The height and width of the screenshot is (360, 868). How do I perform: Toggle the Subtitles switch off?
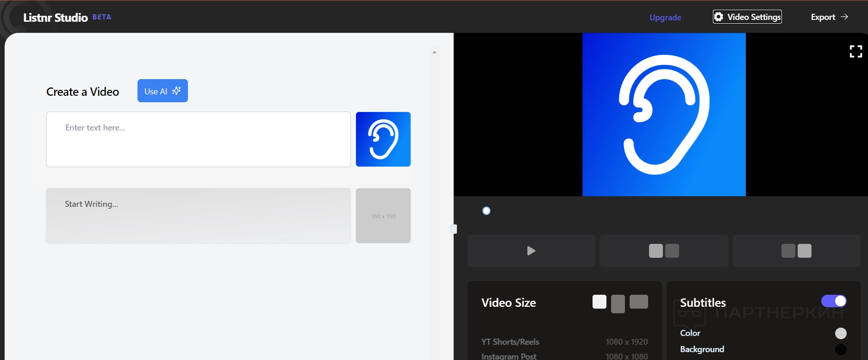834,301
